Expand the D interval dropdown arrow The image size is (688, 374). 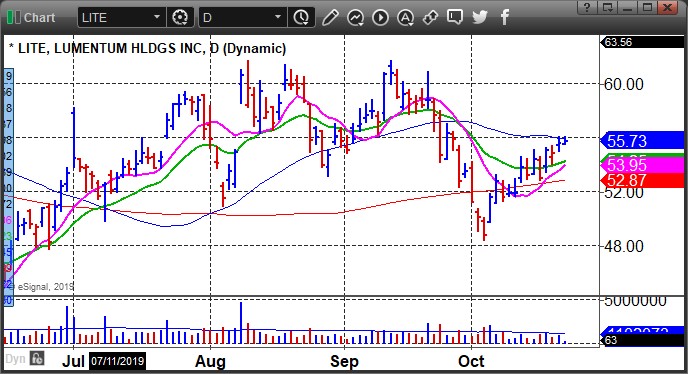coord(278,18)
